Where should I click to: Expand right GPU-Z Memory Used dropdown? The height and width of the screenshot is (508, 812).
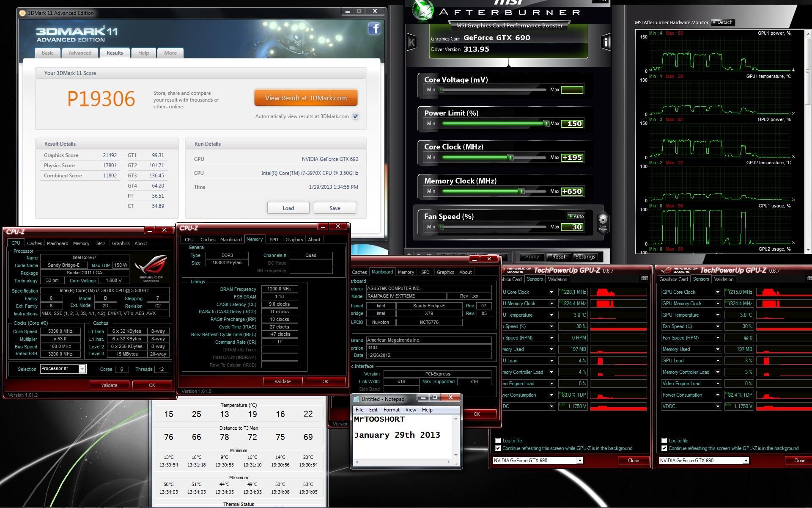(x=718, y=349)
